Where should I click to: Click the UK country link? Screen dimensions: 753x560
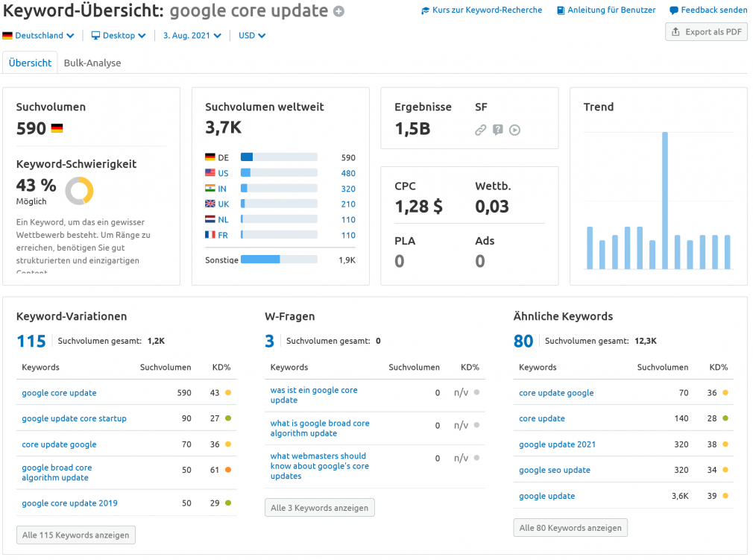pos(224,204)
